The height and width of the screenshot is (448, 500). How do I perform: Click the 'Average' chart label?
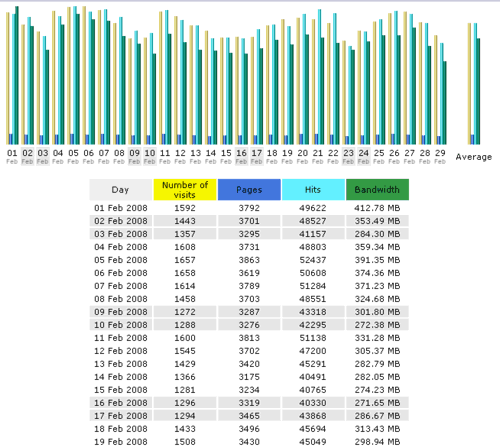coord(474,157)
